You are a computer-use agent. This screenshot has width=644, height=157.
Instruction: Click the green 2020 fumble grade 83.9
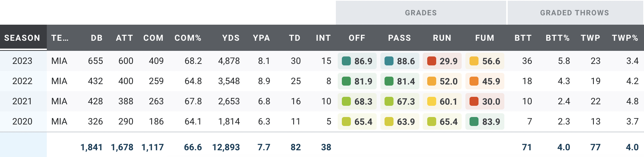click(x=485, y=121)
